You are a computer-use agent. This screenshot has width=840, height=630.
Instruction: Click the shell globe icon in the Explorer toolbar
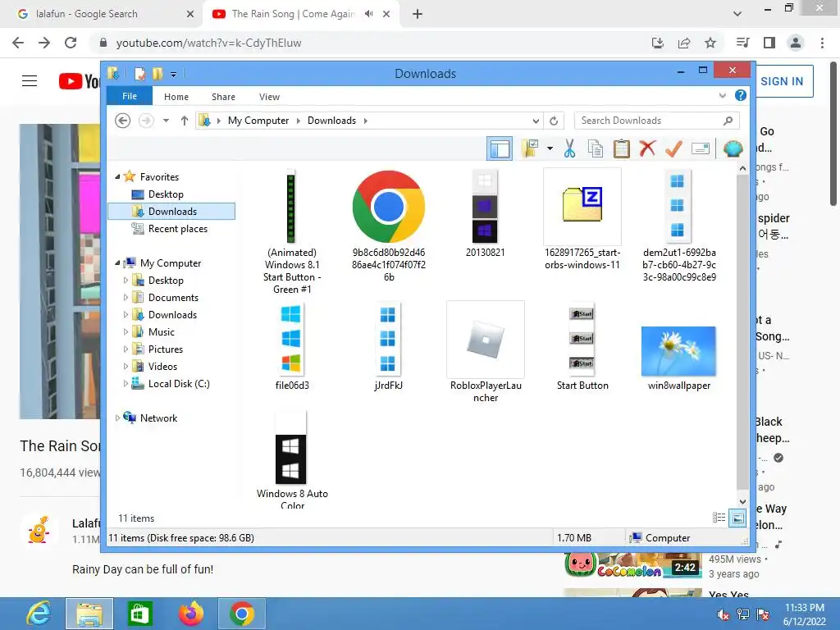pyautogui.click(x=733, y=148)
